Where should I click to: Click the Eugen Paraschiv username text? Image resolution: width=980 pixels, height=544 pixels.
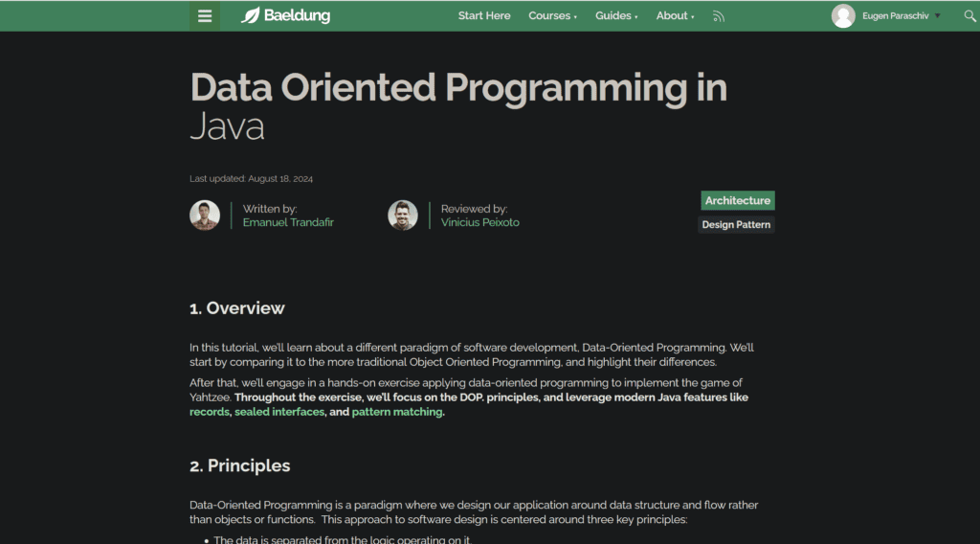pyautogui.click(x=895, y=15)
